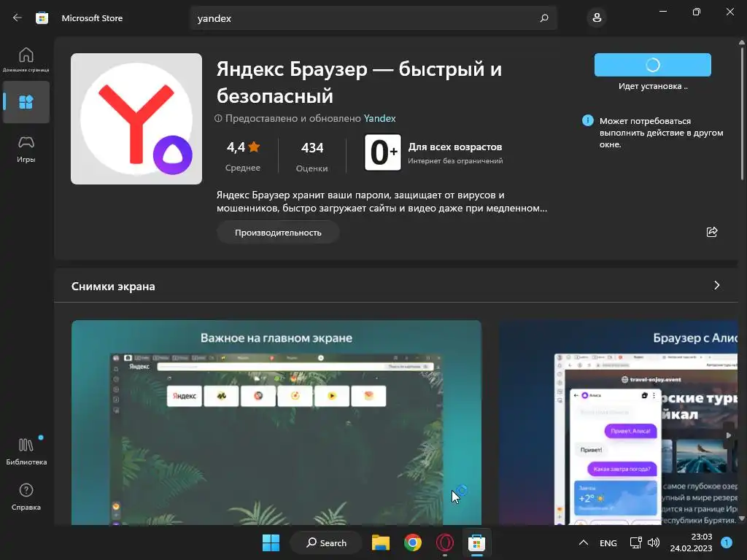Open the notification badge in tray
Image resolution: width=747 pixels, height=560 pixels.
point(727,542)
